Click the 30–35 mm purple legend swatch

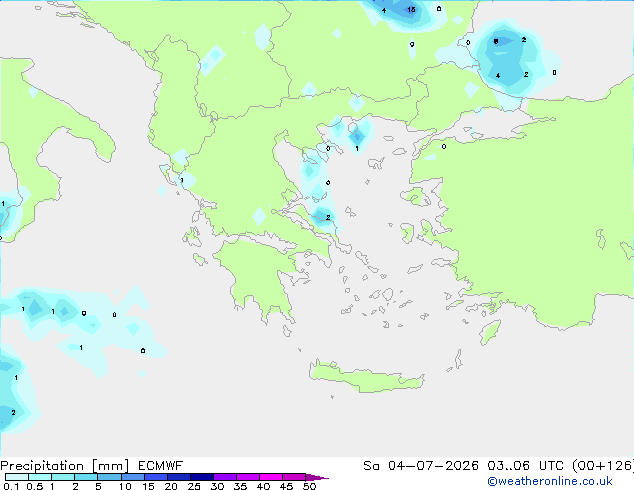tap(225, 477)
